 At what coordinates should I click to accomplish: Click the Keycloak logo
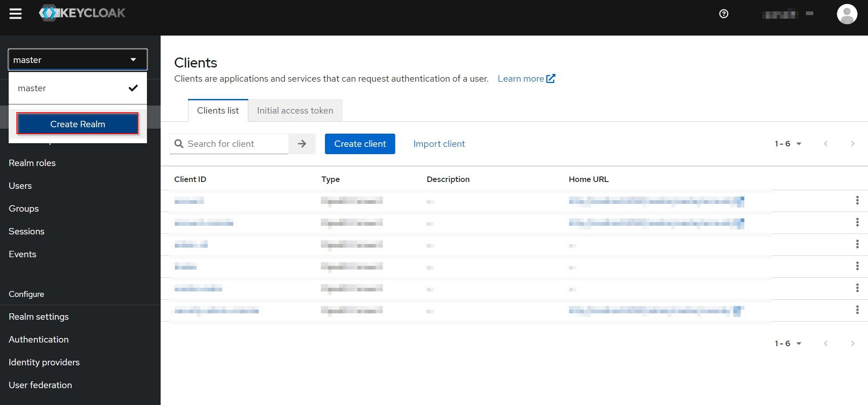[x=82, y=13]
